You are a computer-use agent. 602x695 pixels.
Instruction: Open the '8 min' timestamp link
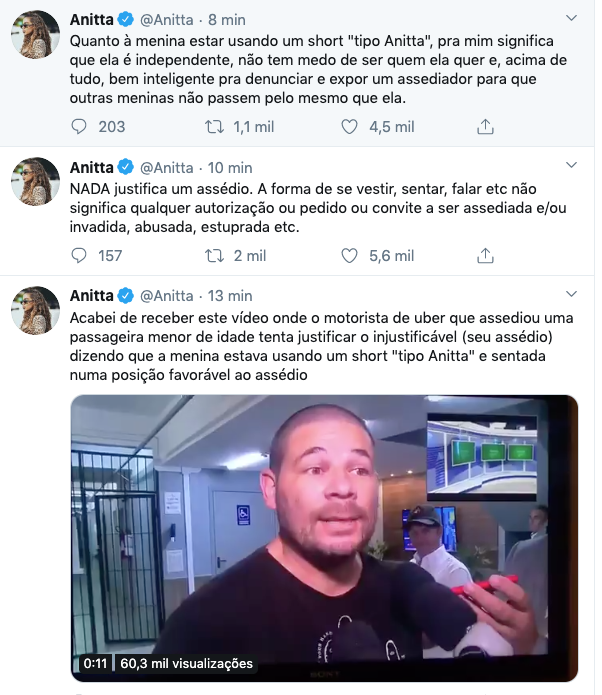coord(227,20)
